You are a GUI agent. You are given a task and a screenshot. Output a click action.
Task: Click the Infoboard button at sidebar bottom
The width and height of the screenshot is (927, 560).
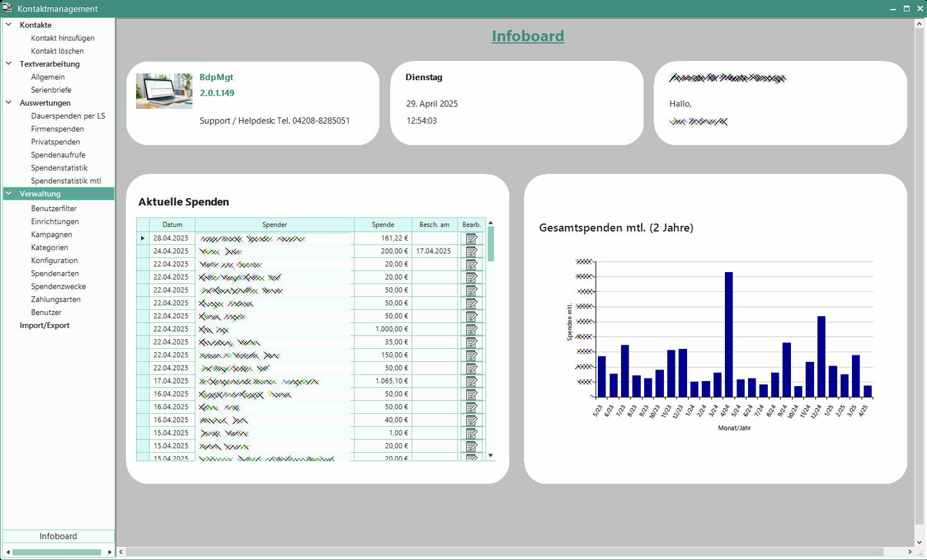coord(58,536)
